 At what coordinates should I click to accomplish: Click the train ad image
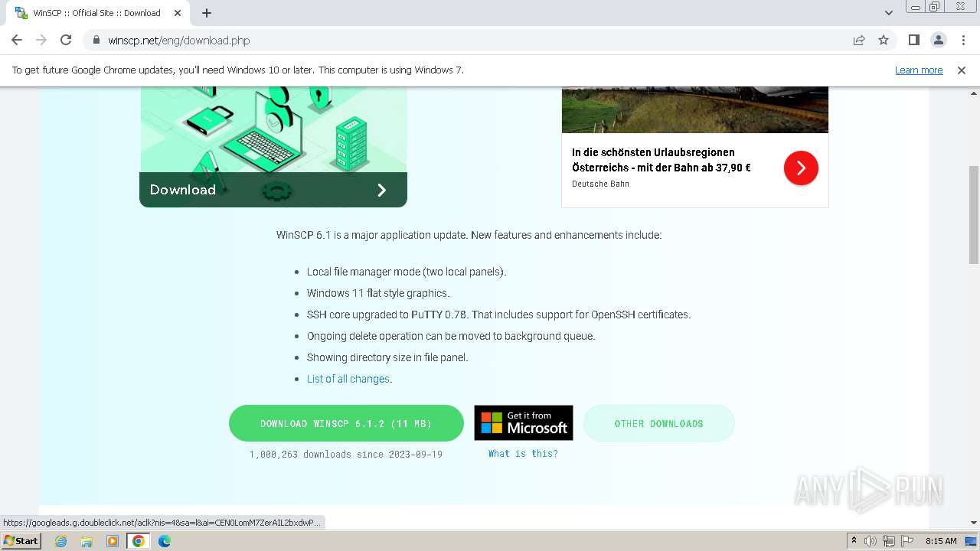(x=695, y=110)
